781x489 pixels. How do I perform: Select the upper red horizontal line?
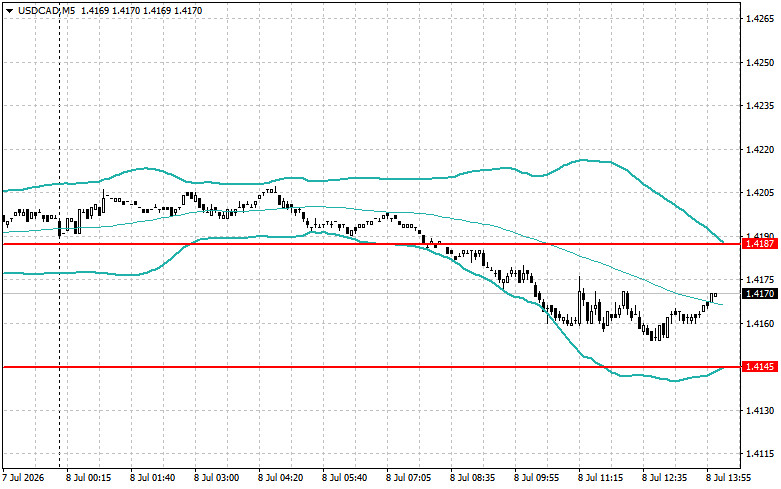click(x=369, y=244)
